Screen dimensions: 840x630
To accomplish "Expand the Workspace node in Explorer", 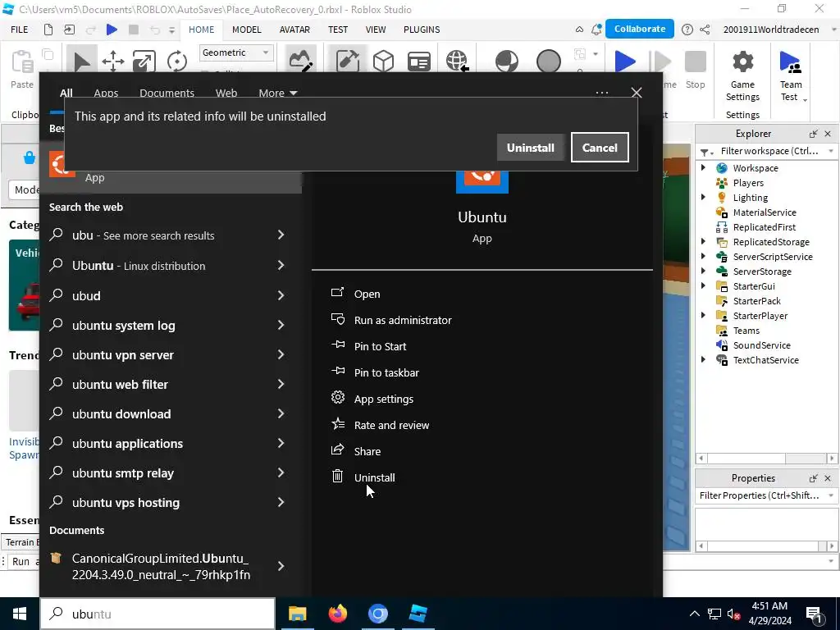I will (x=703, y=167).
